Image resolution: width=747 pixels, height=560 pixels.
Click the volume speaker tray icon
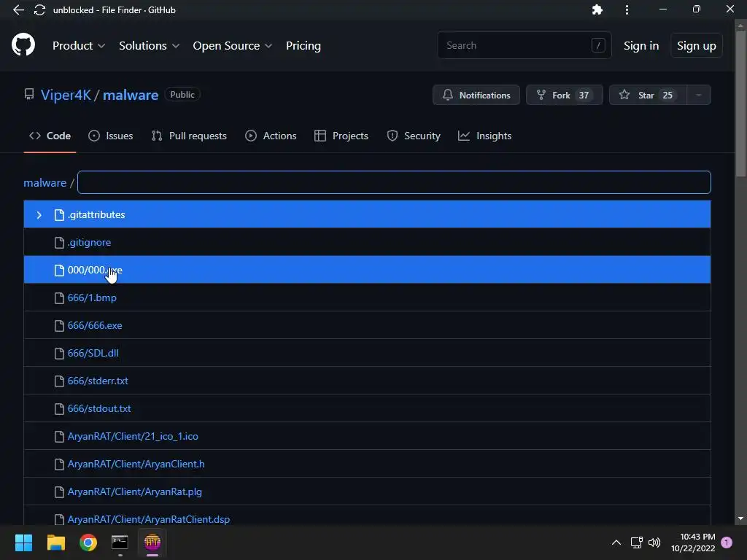click(x=654, y=542)
